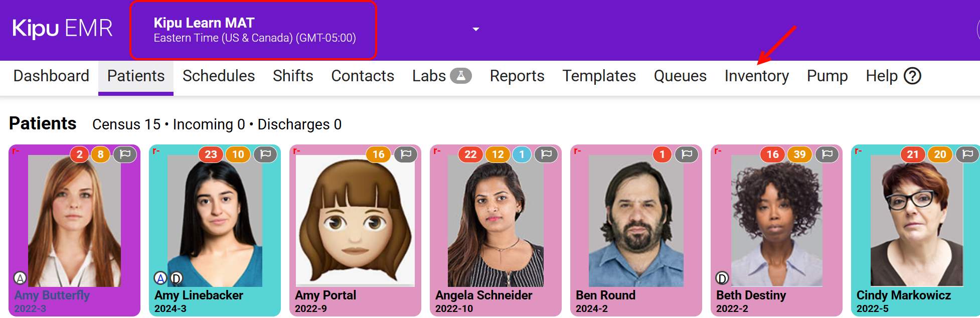Click the Help question mark icon

coord(912,76)
